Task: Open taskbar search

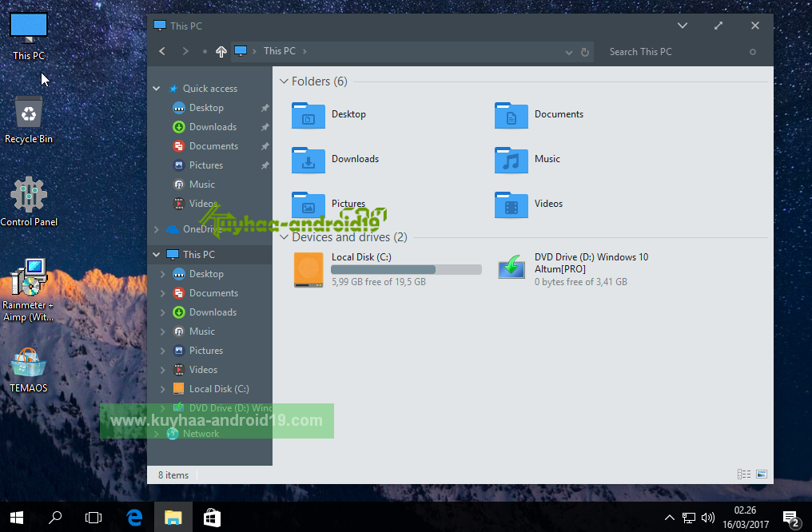Action: [55, 518]
